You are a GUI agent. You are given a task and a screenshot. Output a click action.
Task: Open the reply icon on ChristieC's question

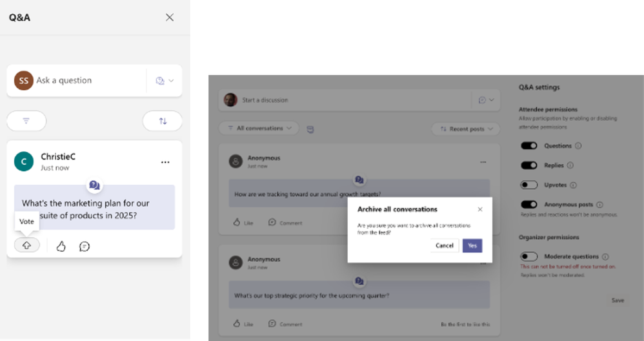pos(84,246)
